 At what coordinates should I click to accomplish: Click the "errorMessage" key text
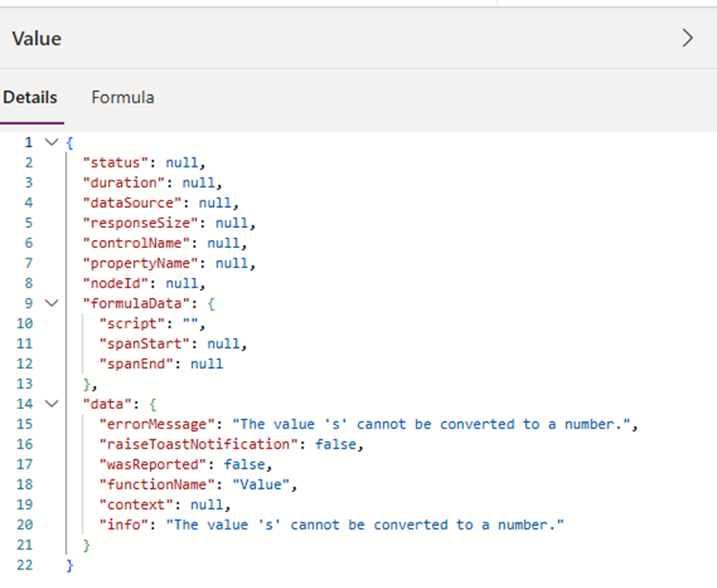click(x=157, y=424)
